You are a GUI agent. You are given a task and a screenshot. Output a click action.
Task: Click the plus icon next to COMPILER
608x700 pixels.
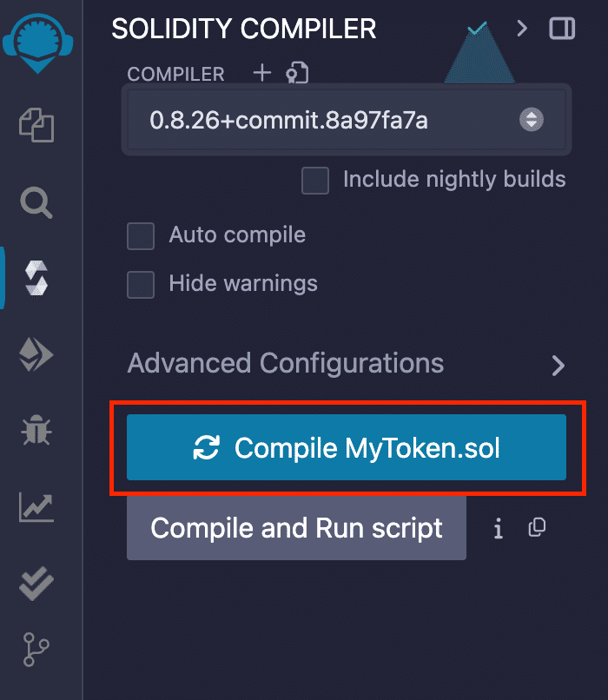(262, 73)
